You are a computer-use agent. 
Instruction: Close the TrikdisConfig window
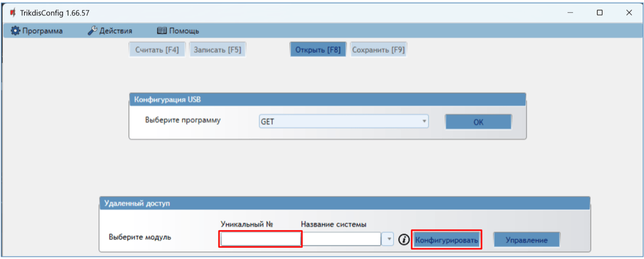pyautogui.click(x=628, y=12)
